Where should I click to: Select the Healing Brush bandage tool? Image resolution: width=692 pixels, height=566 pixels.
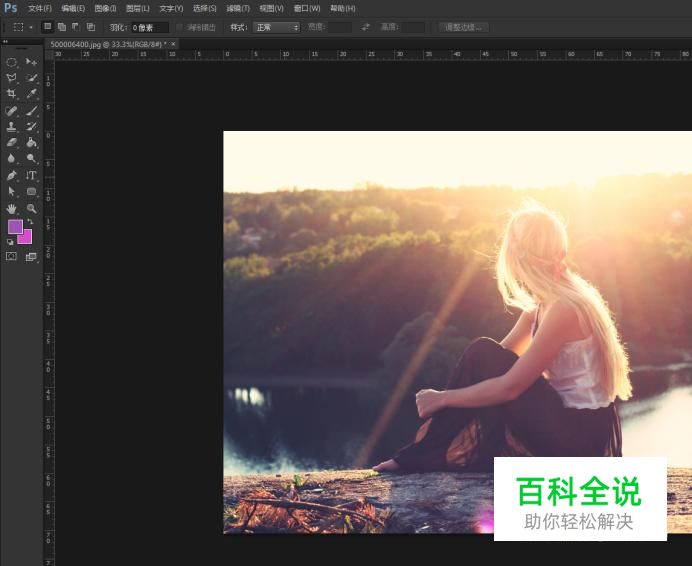11,110
